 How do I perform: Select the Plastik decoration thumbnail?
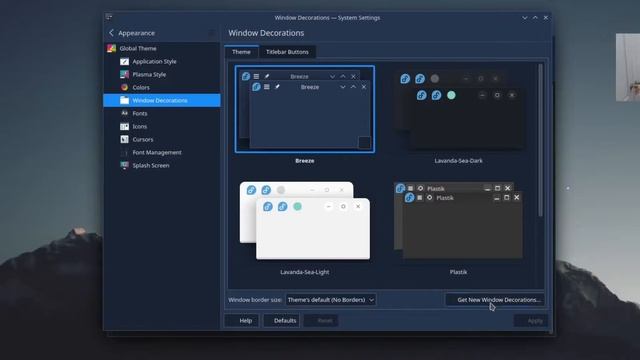[458, 220]
